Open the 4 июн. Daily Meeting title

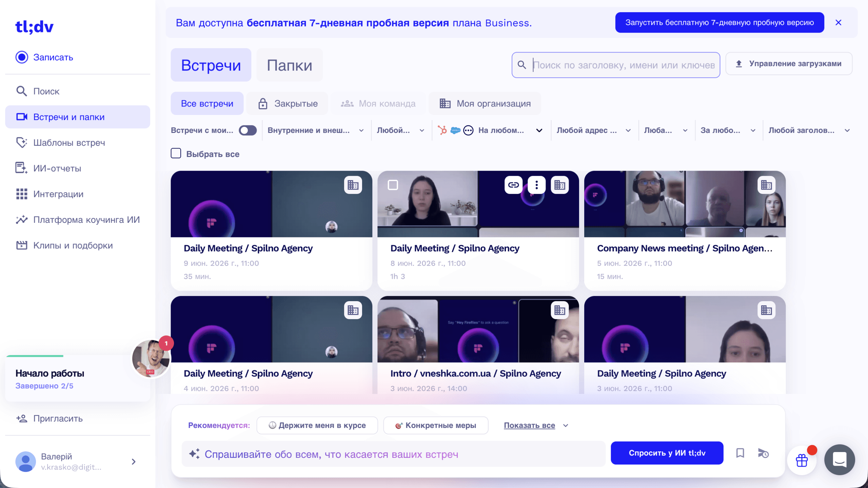click(248, 373)
